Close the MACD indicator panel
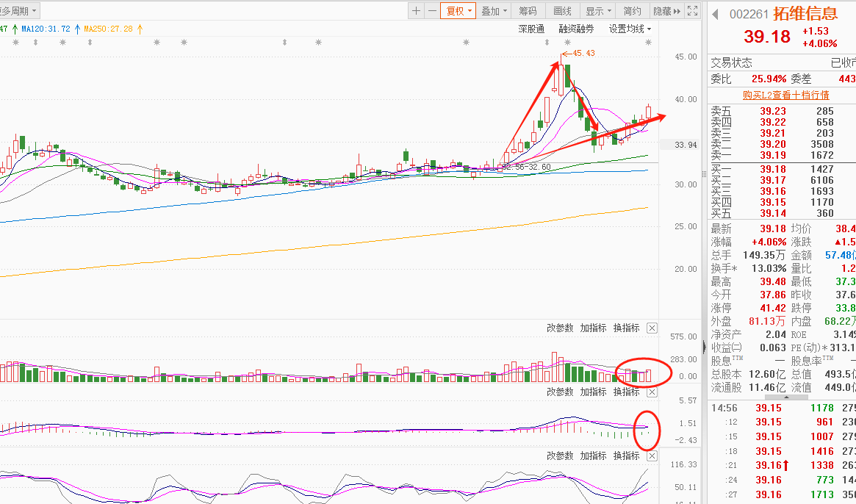 (x=652, y=392)
